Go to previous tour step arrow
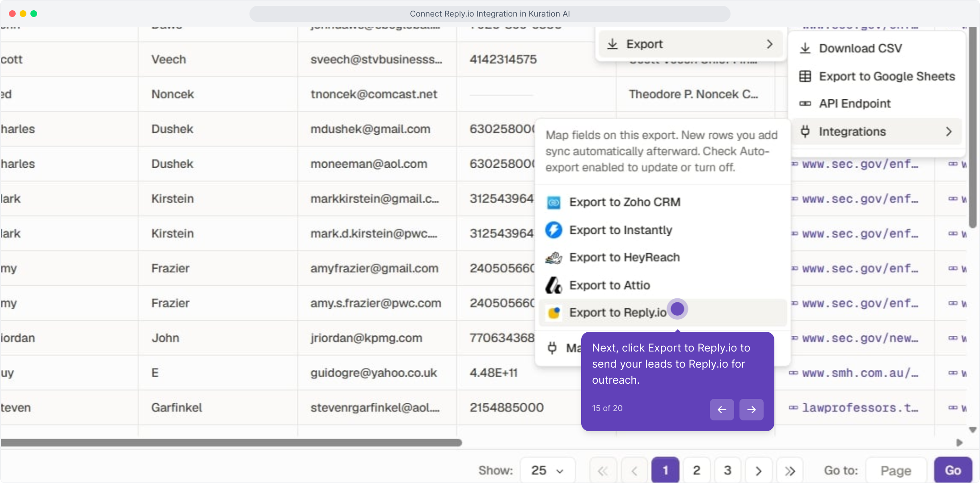This screenshot has width=980, height=483. point(722,410)
